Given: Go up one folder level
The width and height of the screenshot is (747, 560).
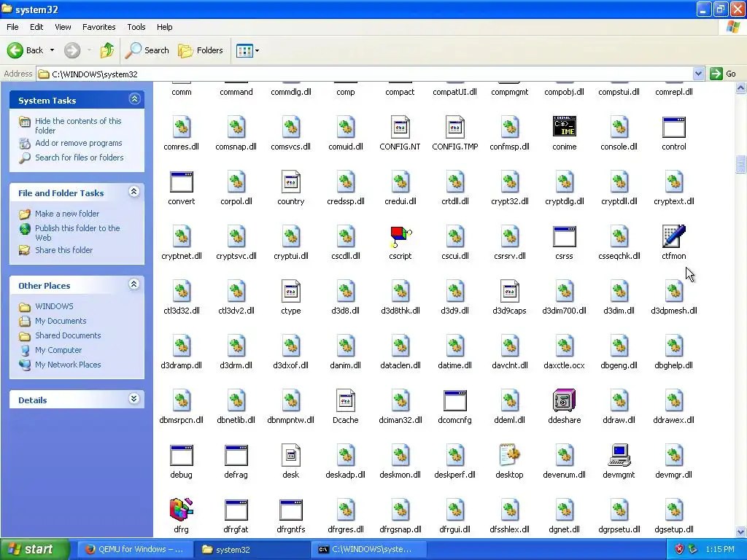Looking at the screenshot, I should pos(107,50).
